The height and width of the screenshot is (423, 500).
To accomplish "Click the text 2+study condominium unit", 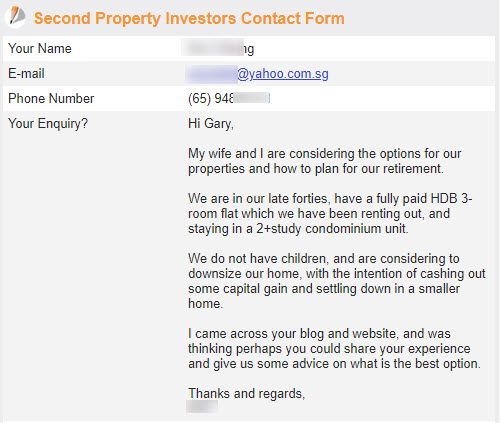I will [x=332, y=229].
